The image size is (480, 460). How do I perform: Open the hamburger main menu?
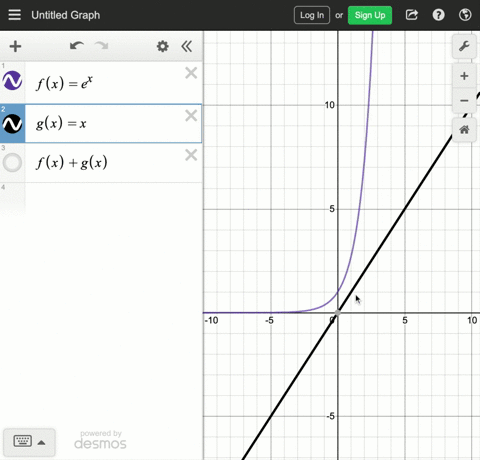[x=14, y=15]
